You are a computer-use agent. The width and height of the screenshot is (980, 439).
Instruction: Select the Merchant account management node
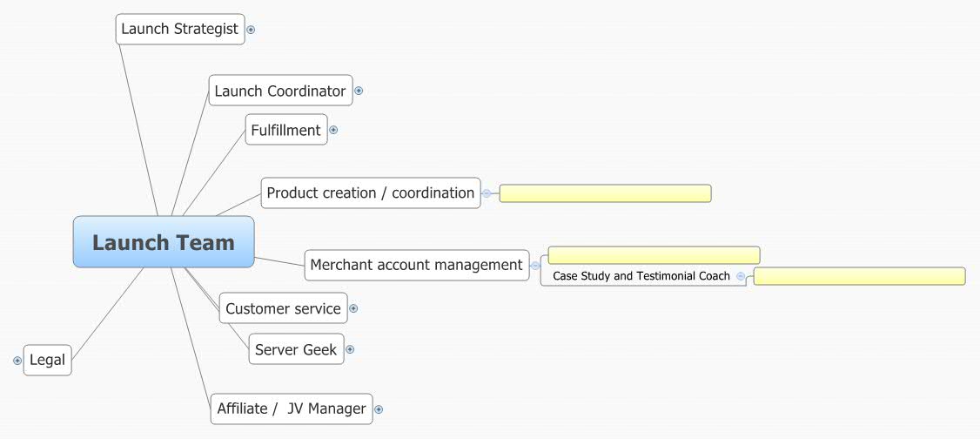[416, 265]
